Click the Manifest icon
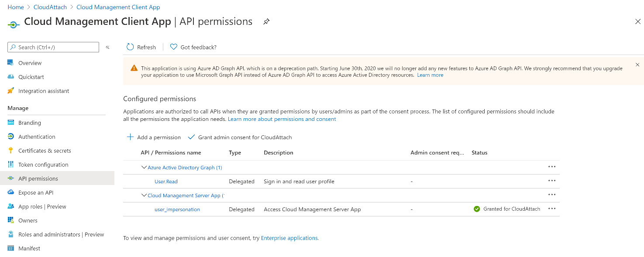 pos(11,248)
